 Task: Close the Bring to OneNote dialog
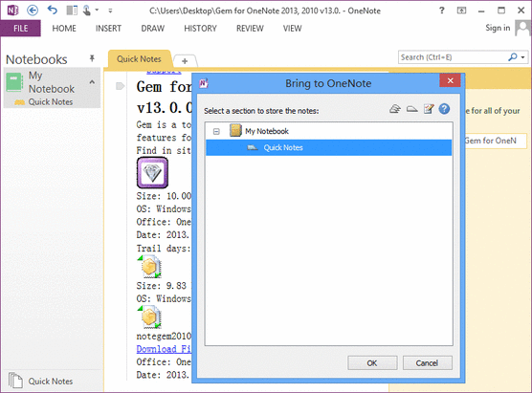pyautogui.click(x=451, y=80)
